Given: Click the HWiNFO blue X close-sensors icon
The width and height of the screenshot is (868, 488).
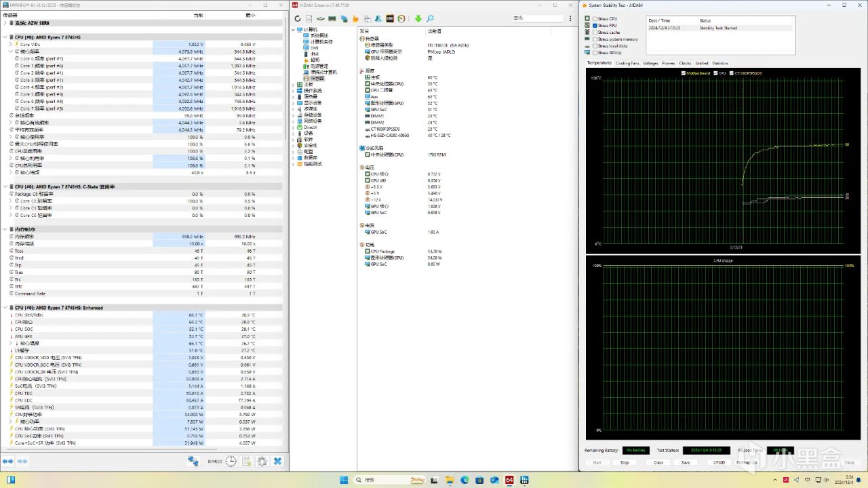Looking at the screenshot, I should pyautogui.click(x=277, y=461).
